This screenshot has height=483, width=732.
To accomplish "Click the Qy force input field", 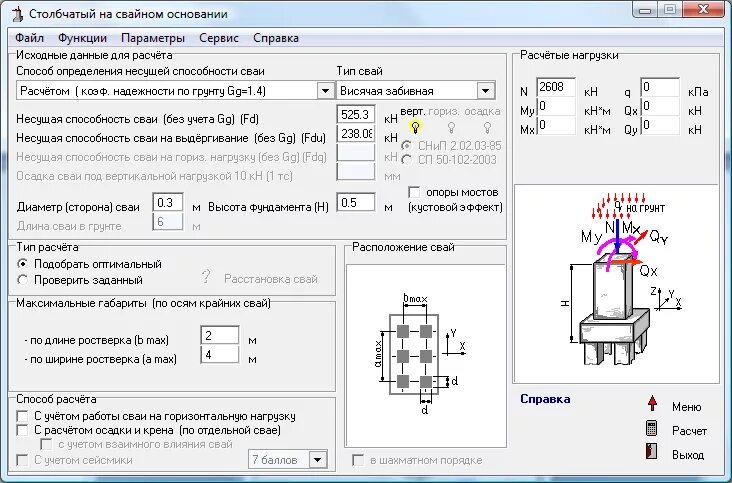I will click(x=660, y=126).
